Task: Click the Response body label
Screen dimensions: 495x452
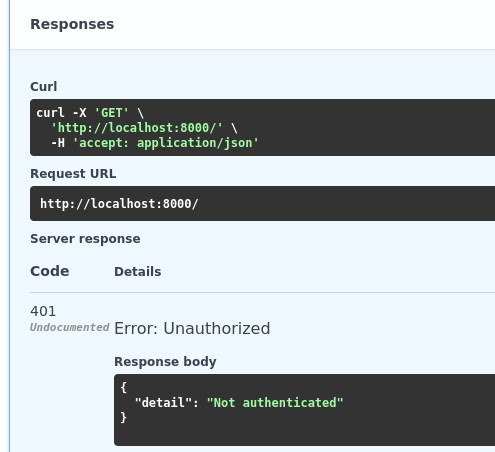Action: (165, 362)
